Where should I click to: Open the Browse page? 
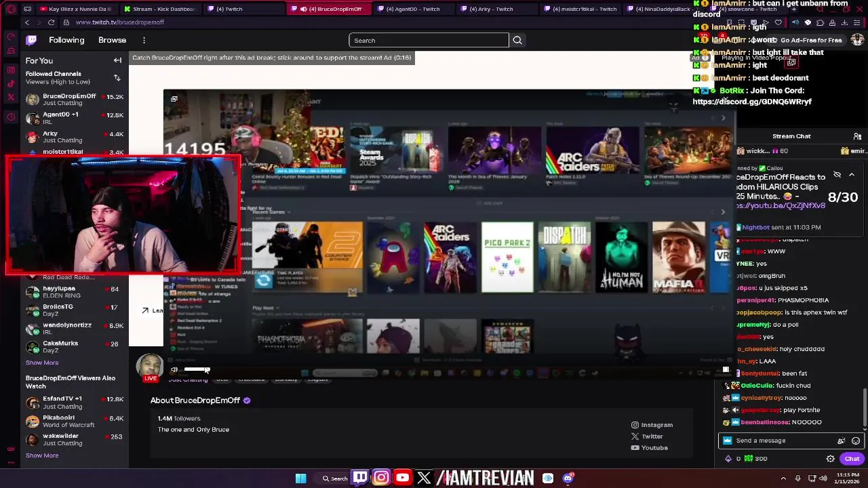pyautogui.click(x=112, y=40)
